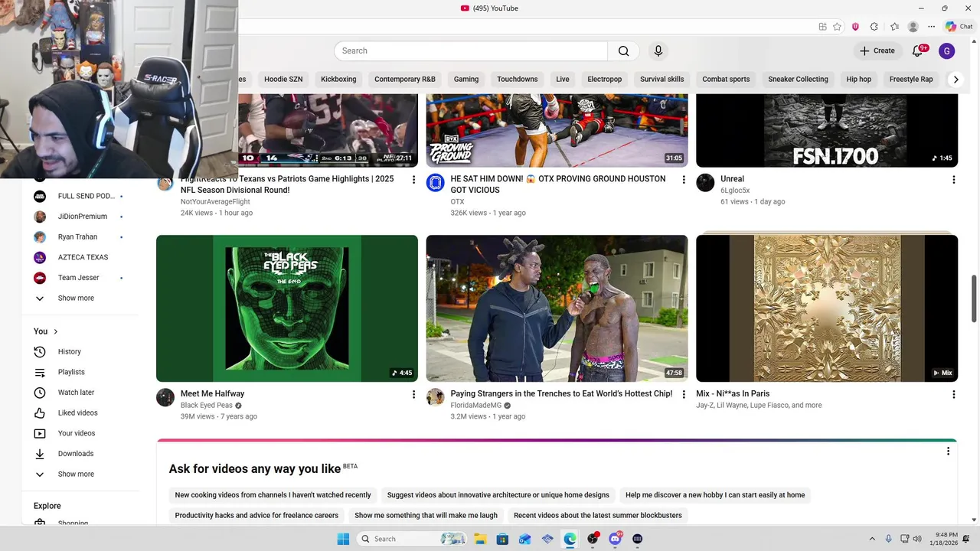This screenshot has width=980, height=551.
Task: Choose 'Help me discover a new hobby' prompt
Action: (715, 495)
